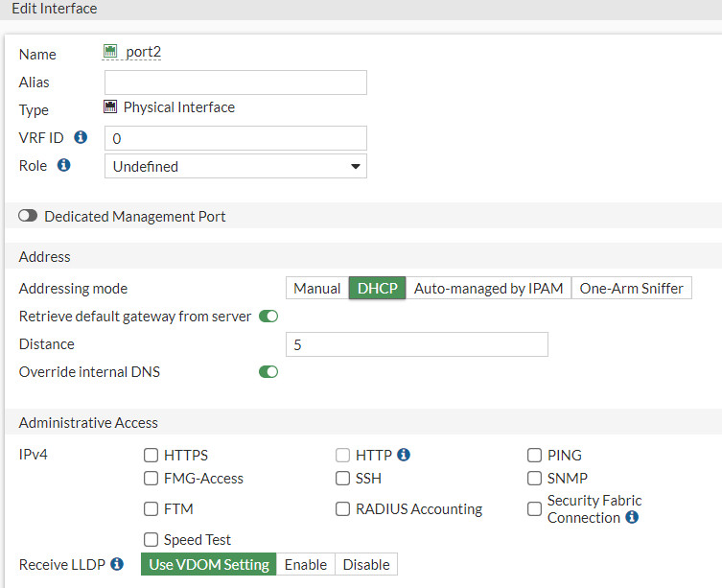The width and height of the screenshot is (722, 588).
Task: Switch to Auto-managed by IPAM mode
Action: tap(489, 288)
